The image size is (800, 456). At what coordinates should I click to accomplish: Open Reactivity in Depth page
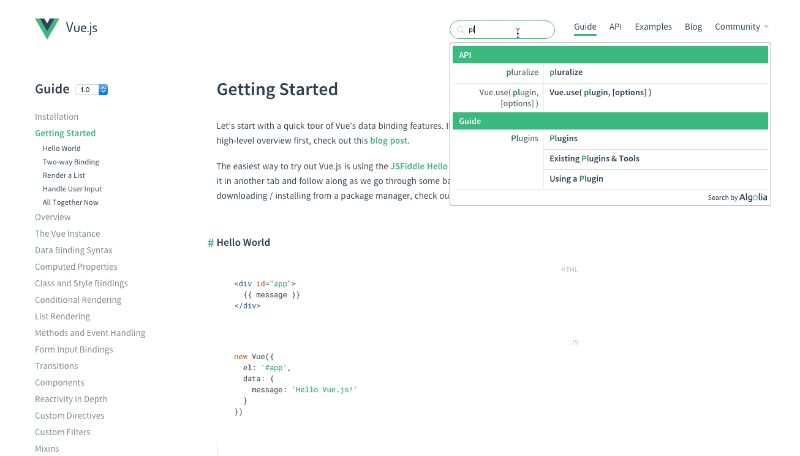(71, 399)
